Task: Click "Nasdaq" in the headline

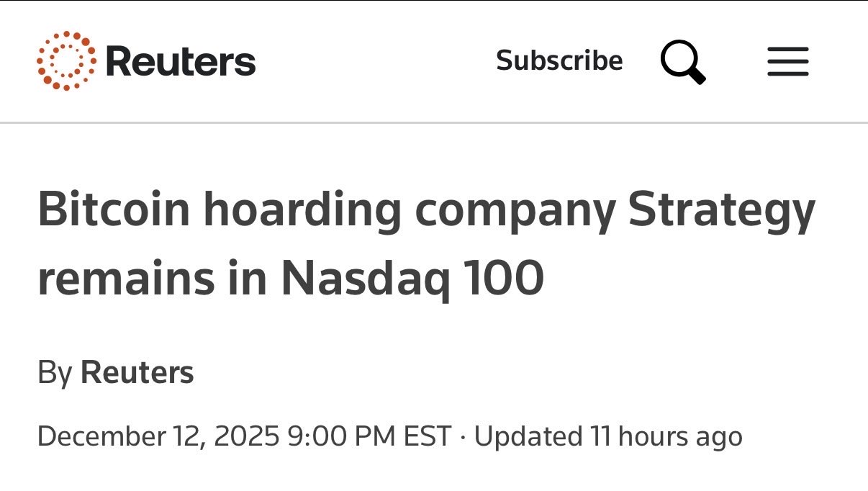Action: tap(364, 279)
